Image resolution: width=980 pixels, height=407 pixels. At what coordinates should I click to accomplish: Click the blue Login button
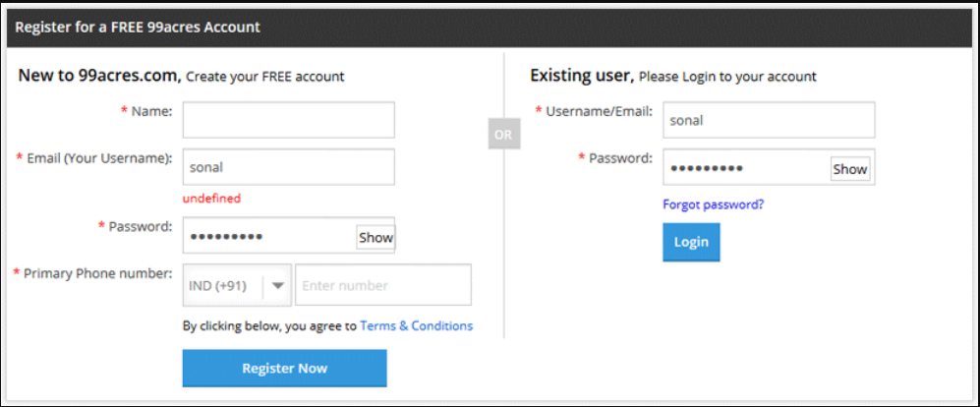691,242
